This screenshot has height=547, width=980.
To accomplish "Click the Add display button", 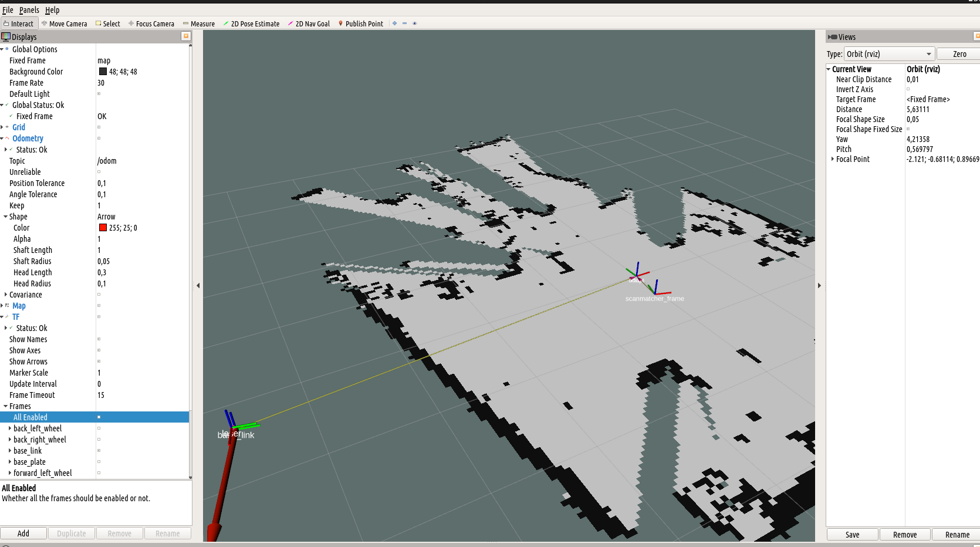I will click(23, 534).
